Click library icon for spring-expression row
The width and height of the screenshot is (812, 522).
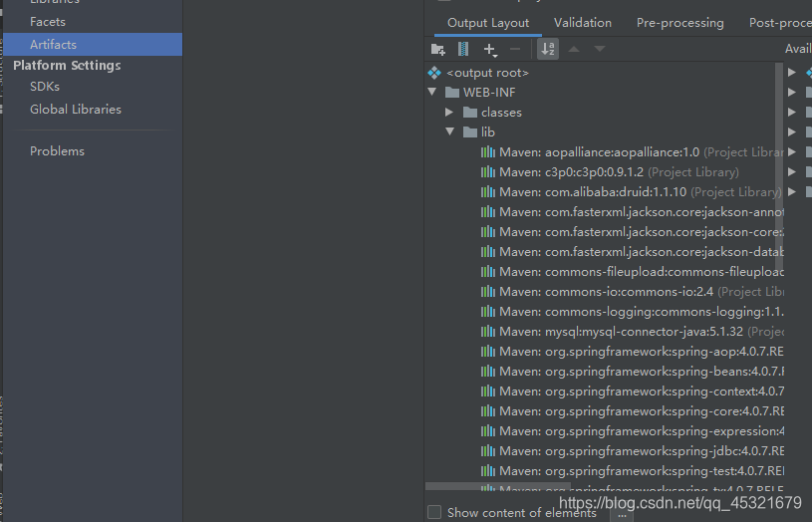point(488,431)
